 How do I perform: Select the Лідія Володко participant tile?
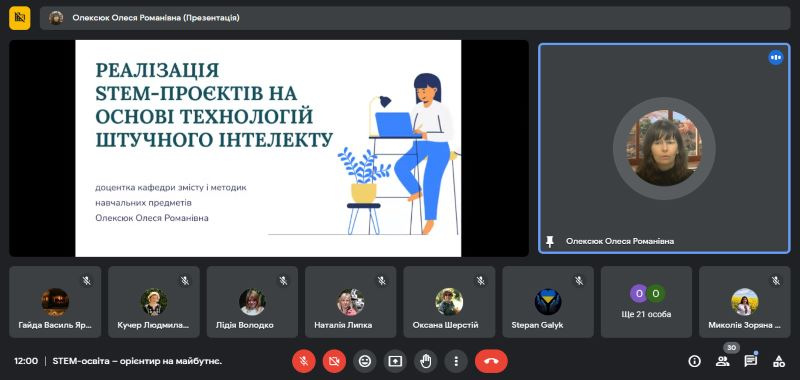(x=252, y=302)
